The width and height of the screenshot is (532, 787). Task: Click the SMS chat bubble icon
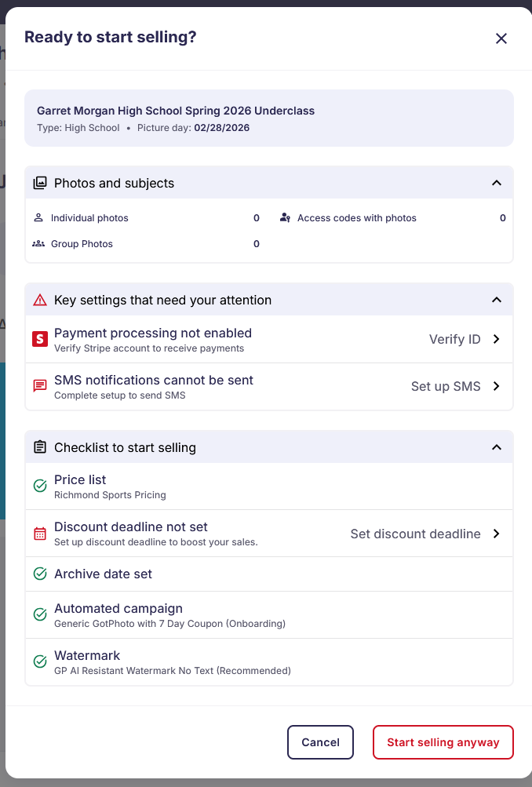pyautogui.click(x=40, y=385)
